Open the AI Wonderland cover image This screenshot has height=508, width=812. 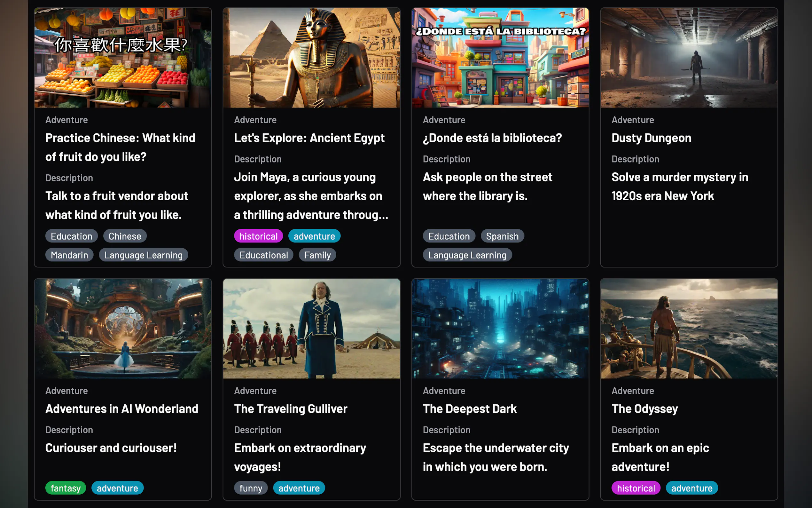click(122, 328)
